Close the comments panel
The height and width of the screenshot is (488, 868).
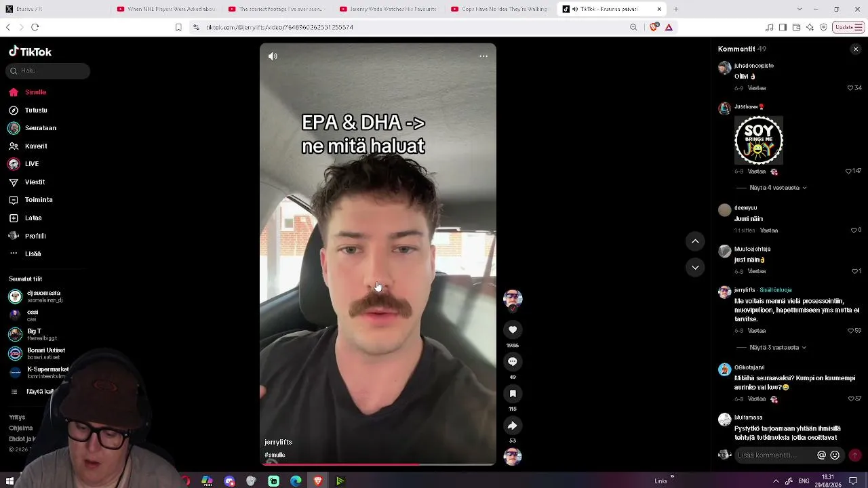(855, 49)
